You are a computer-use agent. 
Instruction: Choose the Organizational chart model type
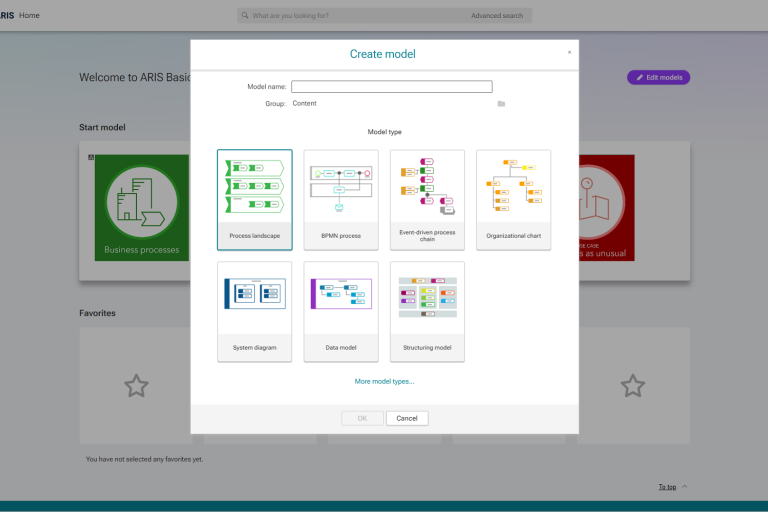click(513, 200)
